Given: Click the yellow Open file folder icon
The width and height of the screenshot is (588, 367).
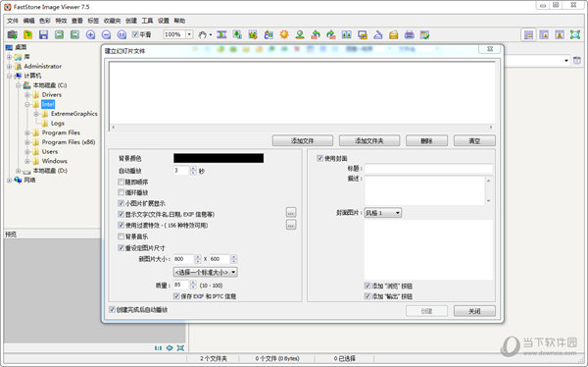Looking at the screenshot, I should click(27, 35).
